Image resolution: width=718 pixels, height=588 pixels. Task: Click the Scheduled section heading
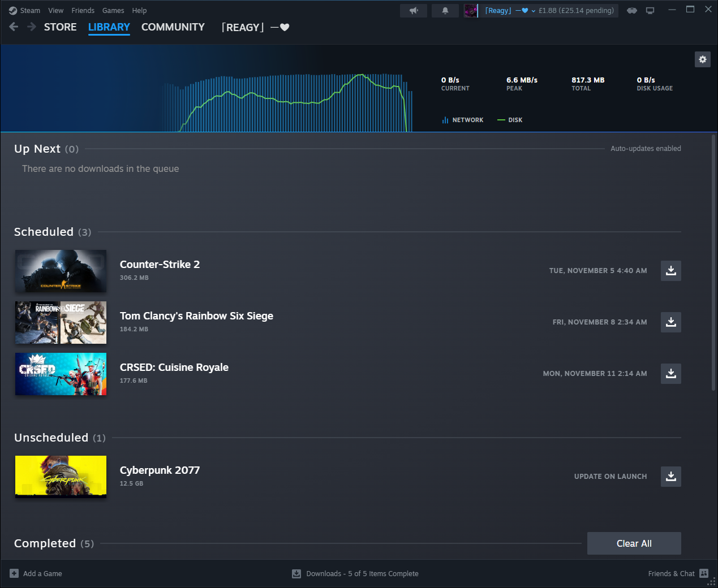click(53, 232)
